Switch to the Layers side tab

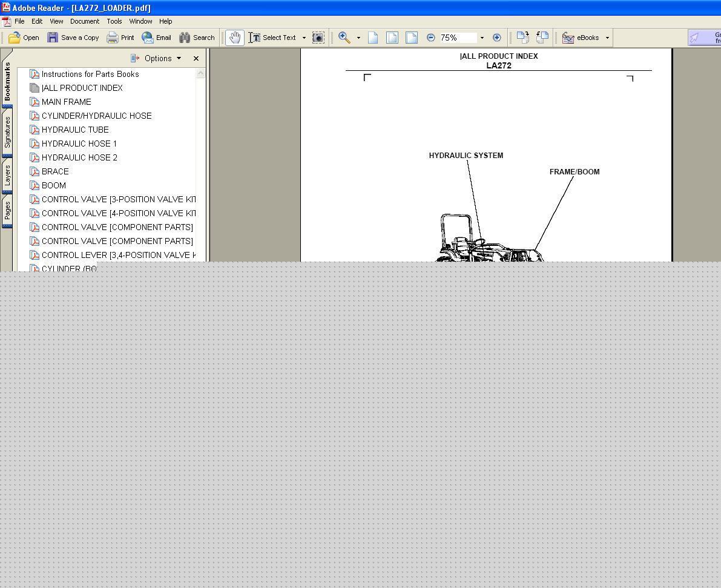tap(7, 175)
